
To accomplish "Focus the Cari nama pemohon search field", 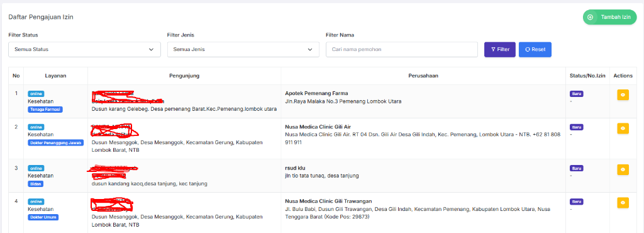I will [402, 49].
